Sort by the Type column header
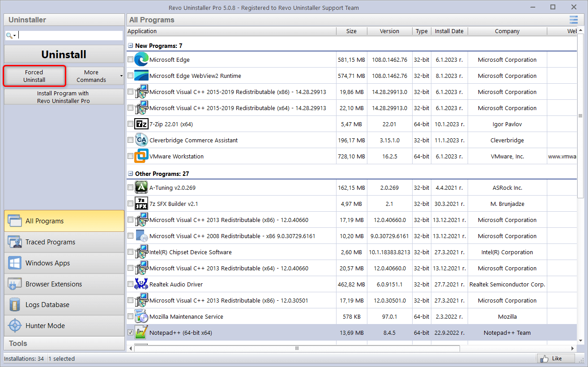The width and height of the screenshot is (588, 367). 422,31
